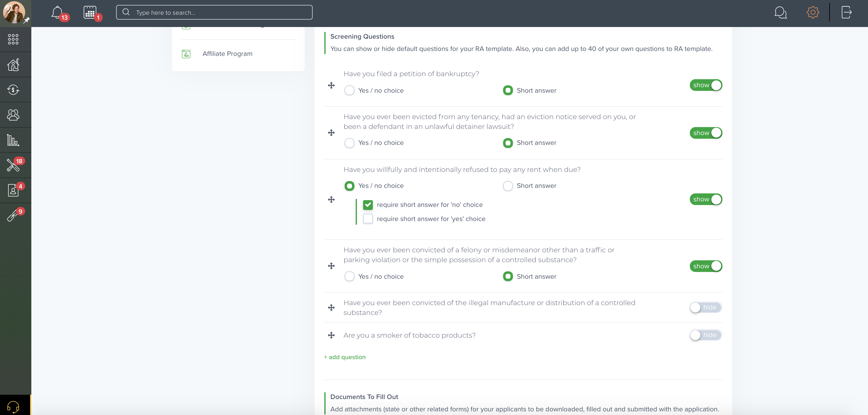Screen dimensions: 868x415
Task: Toggle show switch for felony question
Action: (x=706, y=266)
